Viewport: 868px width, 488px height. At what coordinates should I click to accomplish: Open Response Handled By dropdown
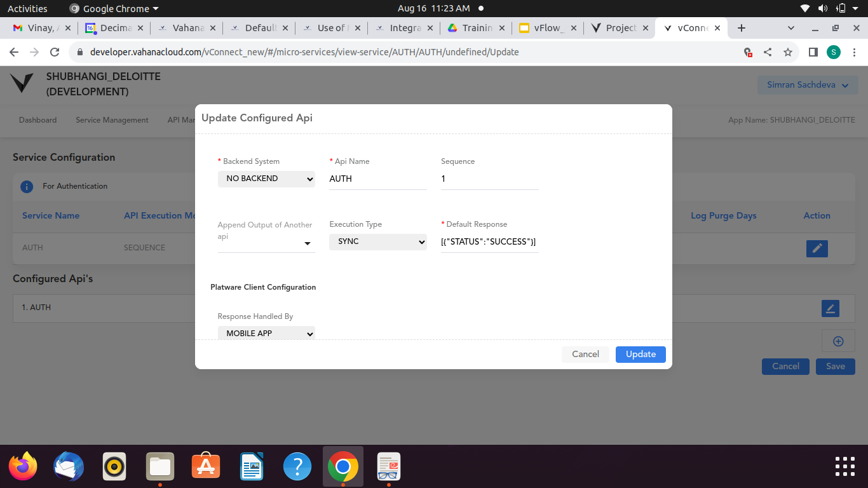266,334
